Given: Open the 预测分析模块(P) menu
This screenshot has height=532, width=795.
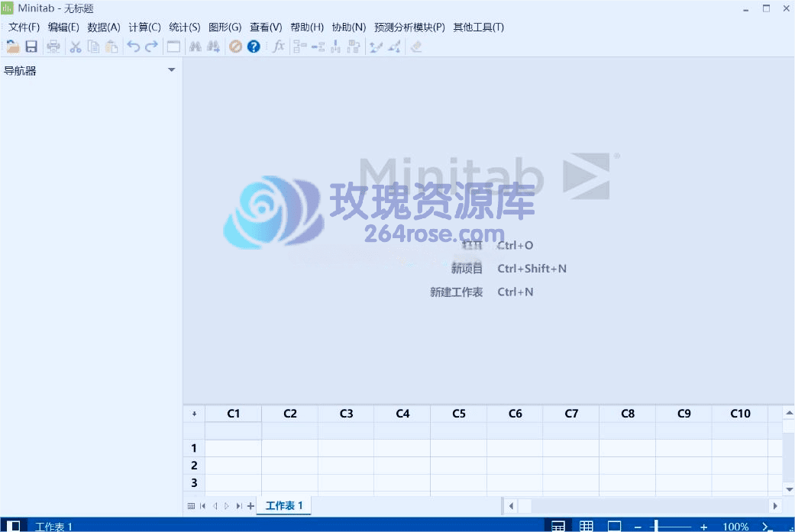Looking at the screenshot, I should click(409, 27).
